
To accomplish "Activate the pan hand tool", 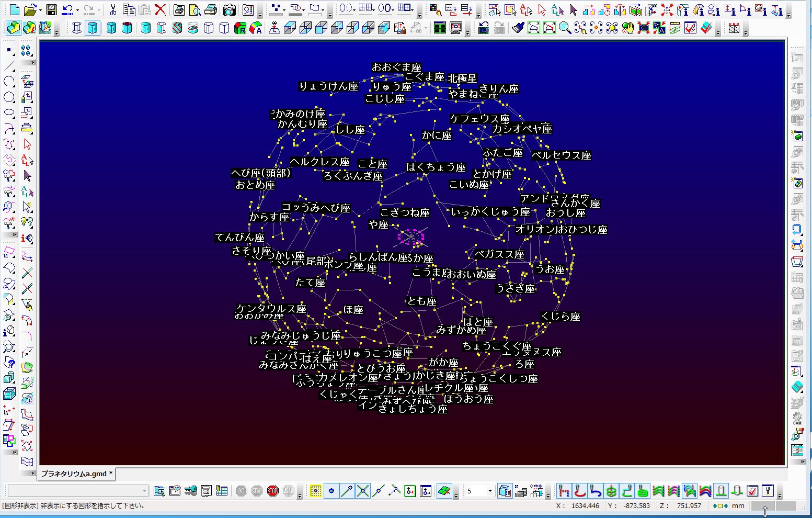I will pyautogui.click(x=628, y=28).
